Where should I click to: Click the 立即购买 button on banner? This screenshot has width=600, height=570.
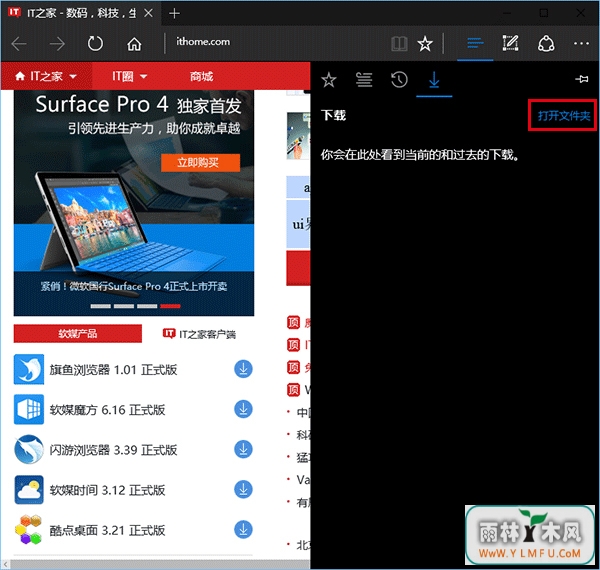[x=201, y=163]
